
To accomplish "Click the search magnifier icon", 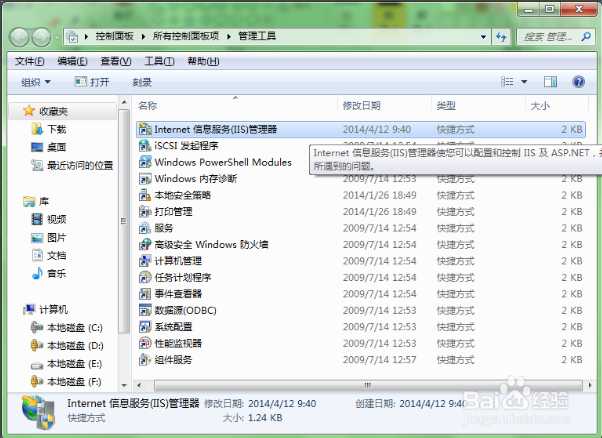I will click(x=586, y=37).
